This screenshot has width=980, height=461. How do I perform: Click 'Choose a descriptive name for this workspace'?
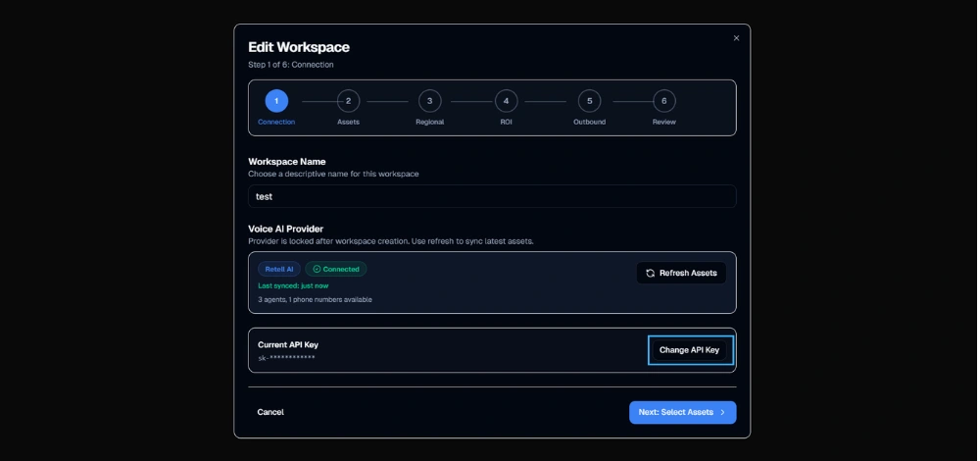pos(333,174)
